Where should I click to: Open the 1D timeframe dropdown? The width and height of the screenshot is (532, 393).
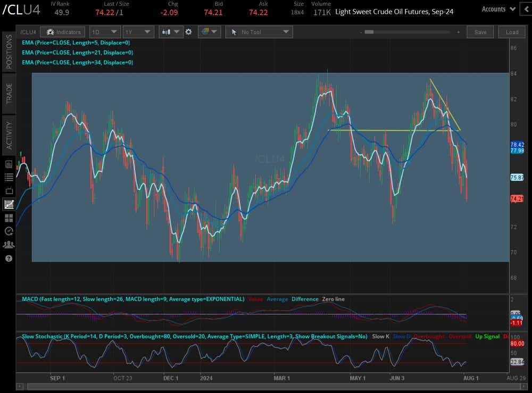coord(104,32)
